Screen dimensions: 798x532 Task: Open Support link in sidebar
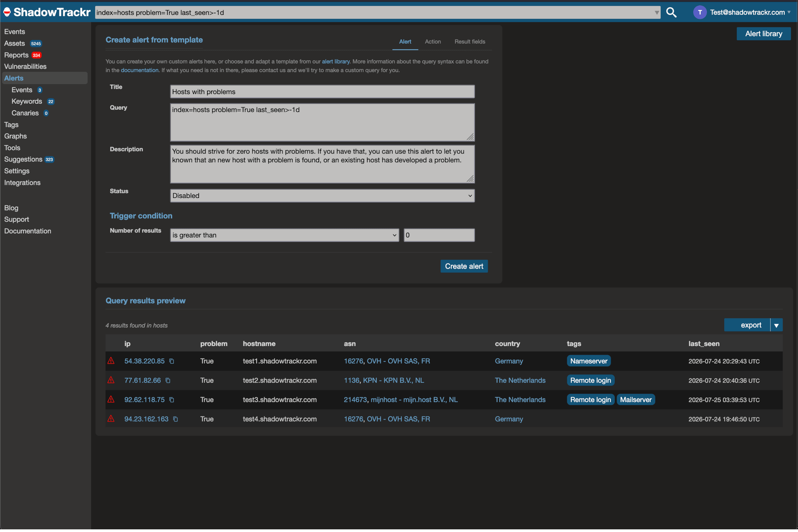pyautogui.click(x=17, y=220)
